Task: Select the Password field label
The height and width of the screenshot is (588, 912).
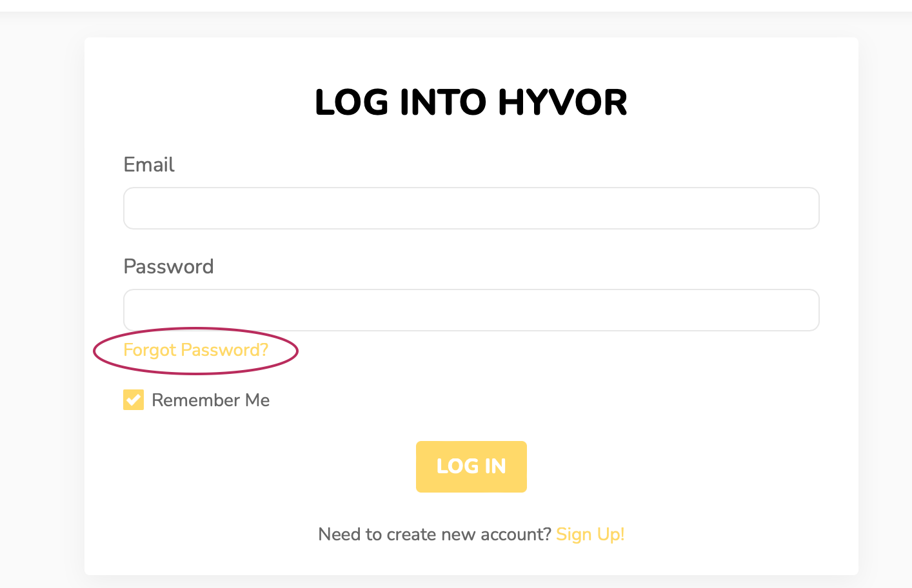Action: pyautogui.click(x=168, y=267)
